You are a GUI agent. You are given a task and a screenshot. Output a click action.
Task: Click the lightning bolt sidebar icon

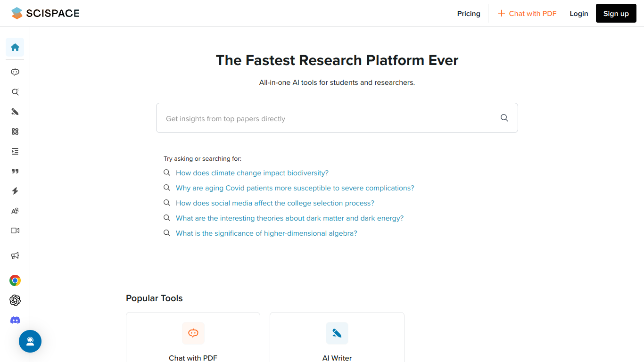15,191
